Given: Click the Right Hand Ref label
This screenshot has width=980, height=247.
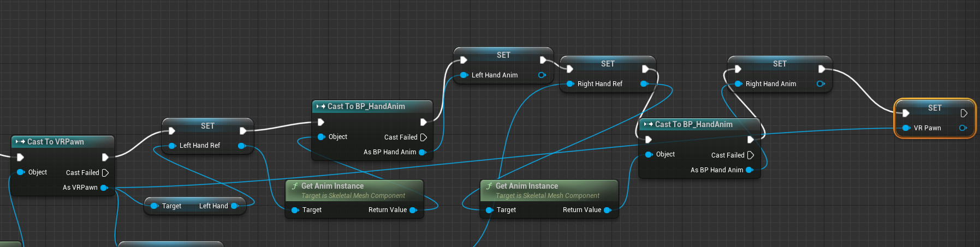Looking at the screenshot, I should pos(600,84).
